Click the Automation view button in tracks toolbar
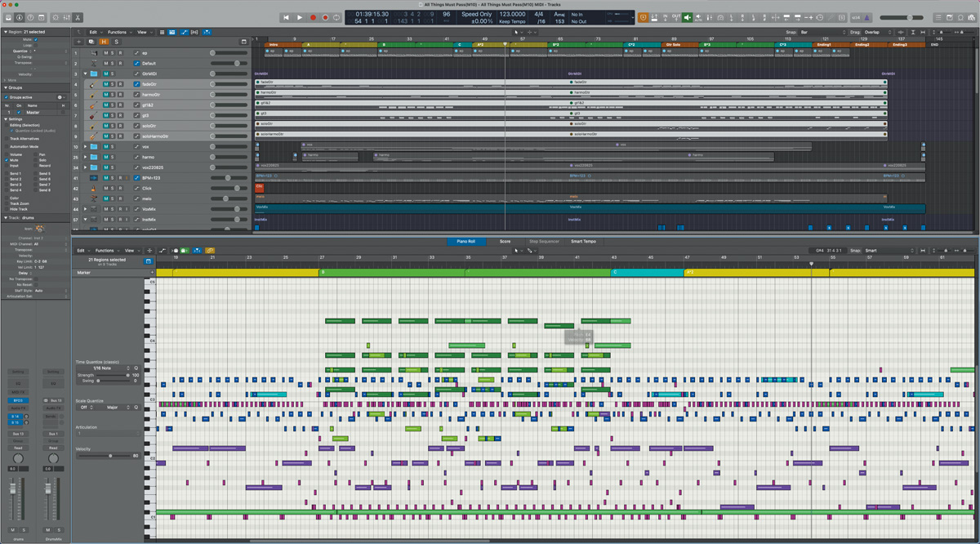The height and width of the screenshot is (544, 980). click(x=185, y=32)
